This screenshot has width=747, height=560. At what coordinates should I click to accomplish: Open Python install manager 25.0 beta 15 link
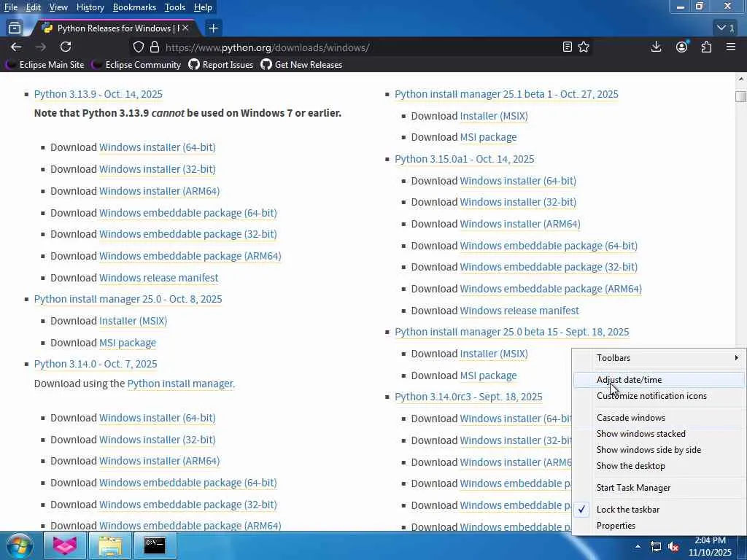[511, 332]
